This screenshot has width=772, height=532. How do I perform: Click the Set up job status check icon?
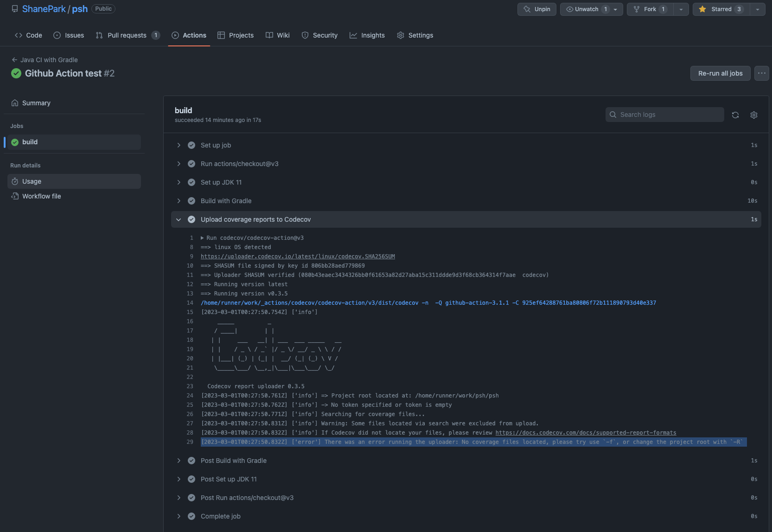pos(191,145)
